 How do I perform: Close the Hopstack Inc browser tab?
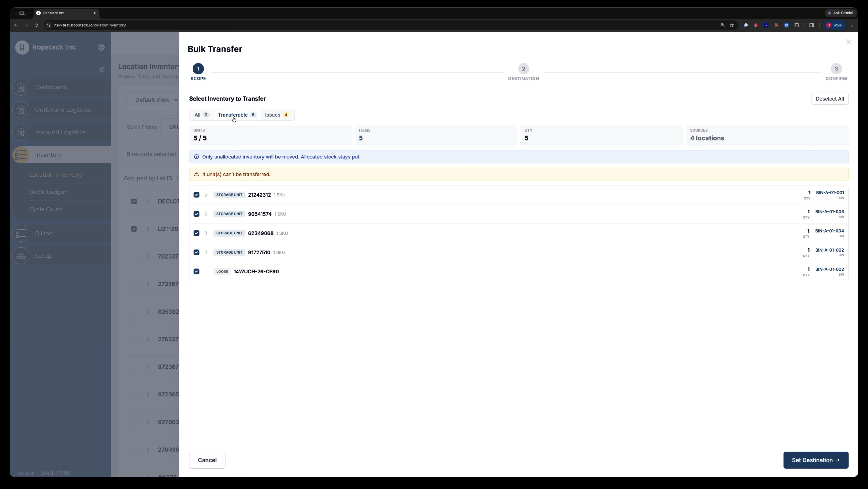pos(95,13)
